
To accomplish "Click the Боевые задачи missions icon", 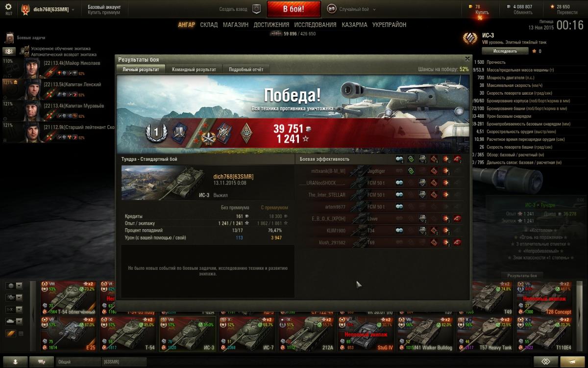I will coord(9,38).
